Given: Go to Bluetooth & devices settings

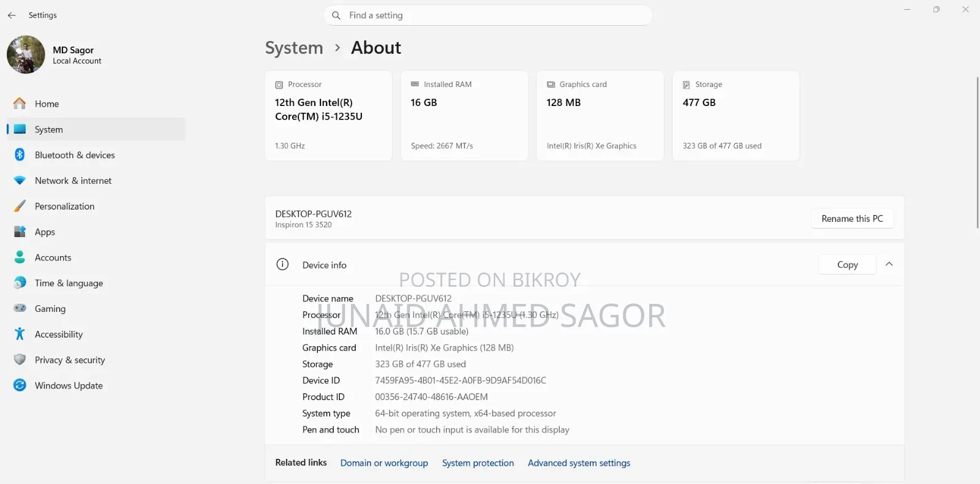Looking at the screenshot, I should point(96,155).
